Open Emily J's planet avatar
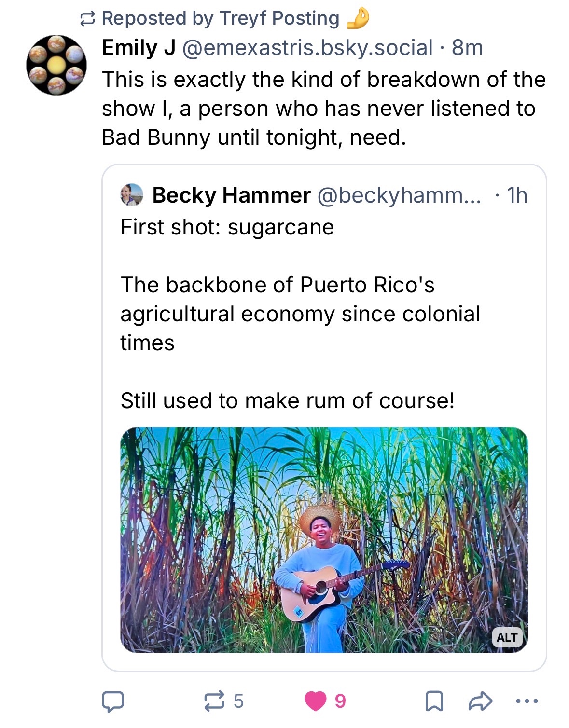 56,65
